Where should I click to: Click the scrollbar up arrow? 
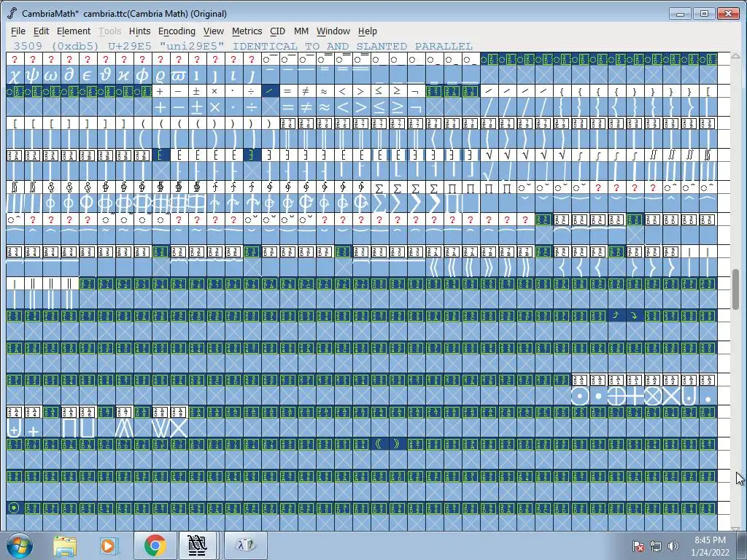[x=735, y=55]
